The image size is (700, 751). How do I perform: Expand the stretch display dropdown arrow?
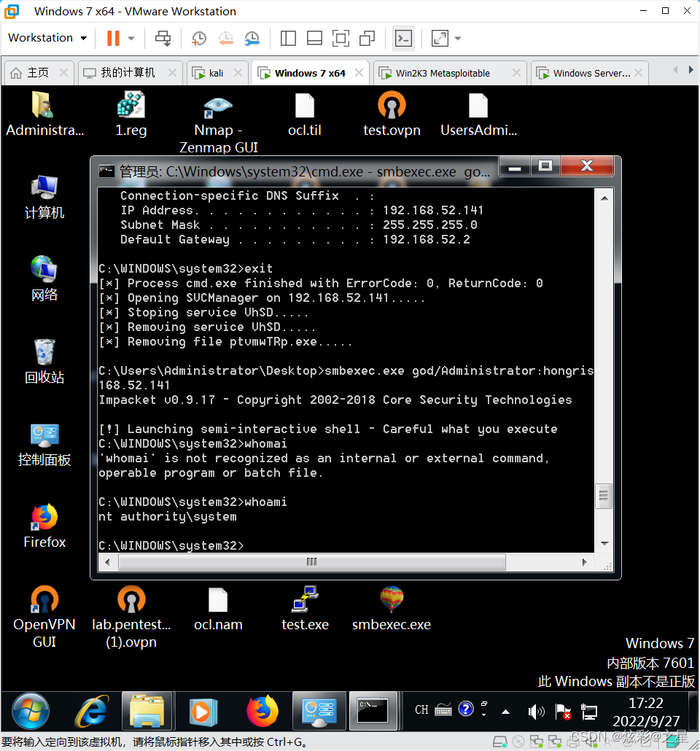[x=458, y=39]
